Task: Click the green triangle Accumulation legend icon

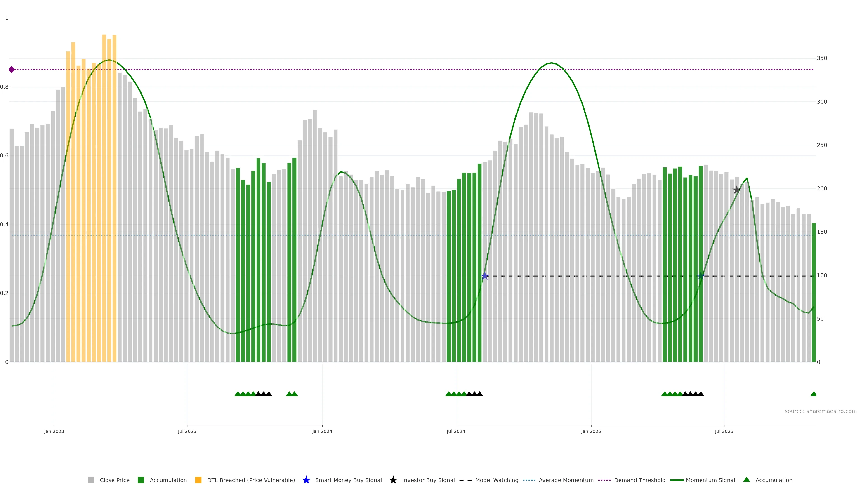Action: pyautogui.click(x=746, y=480)
